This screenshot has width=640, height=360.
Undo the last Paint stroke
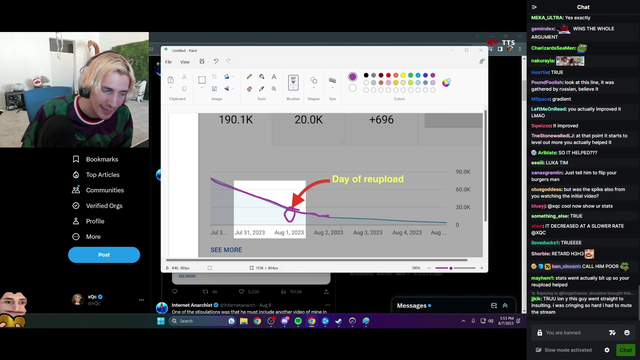tap(216, 62)
